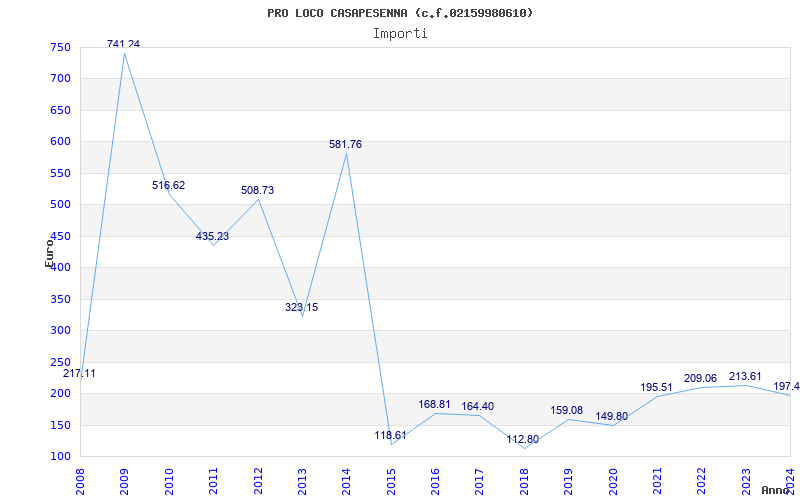Click the 2016 x-axis year label
The width and height of the screenshot is (800, 500).
(435, 481)
